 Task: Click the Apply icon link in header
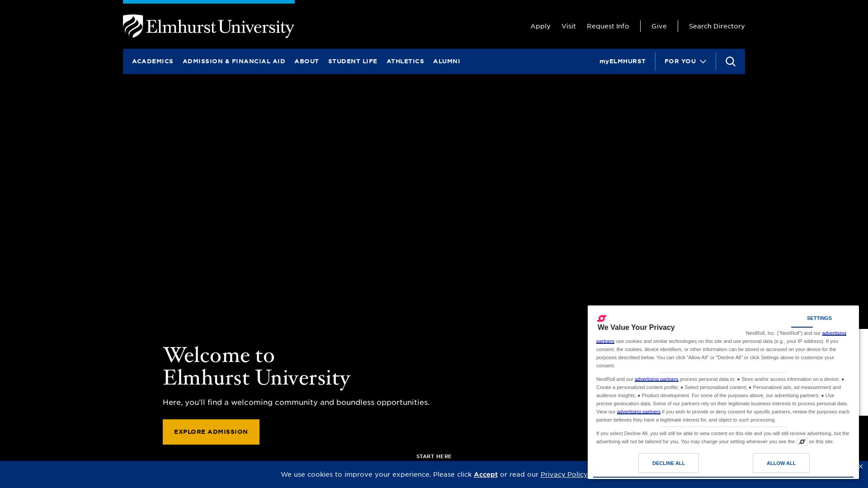point(540,26)
